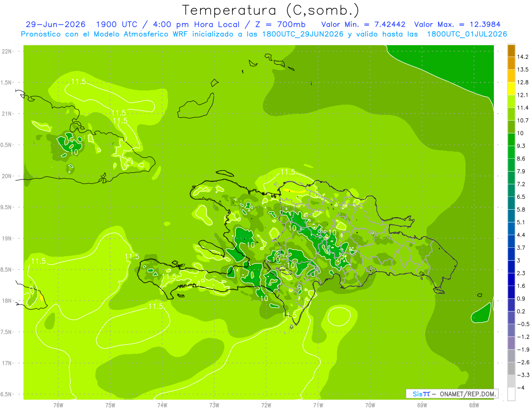The height and width of the screenshot is (411, 532).
Task: Click the legend value 5.1
Action: pos(521,222)
